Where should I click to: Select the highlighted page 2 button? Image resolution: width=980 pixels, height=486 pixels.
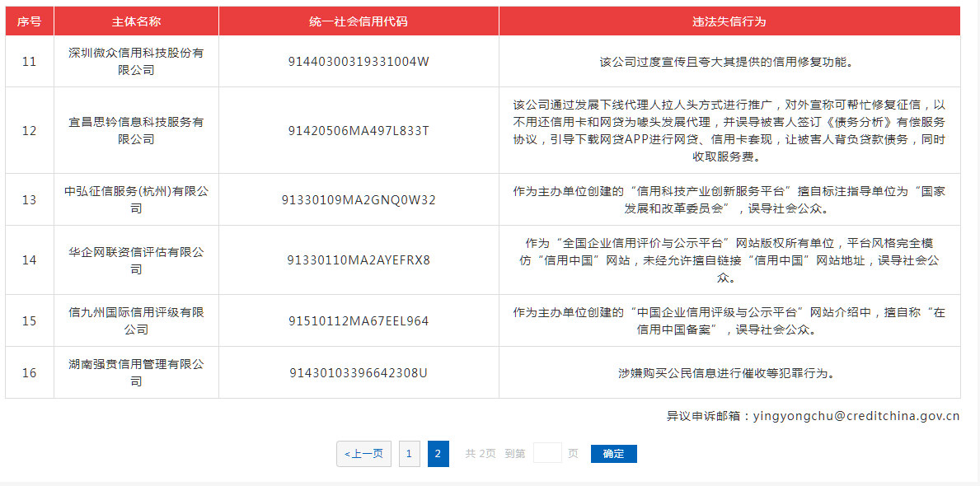point(438,454)
